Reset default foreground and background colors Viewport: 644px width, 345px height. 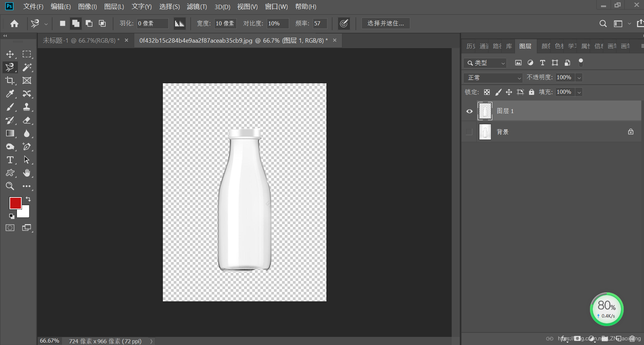click(12, 216)
